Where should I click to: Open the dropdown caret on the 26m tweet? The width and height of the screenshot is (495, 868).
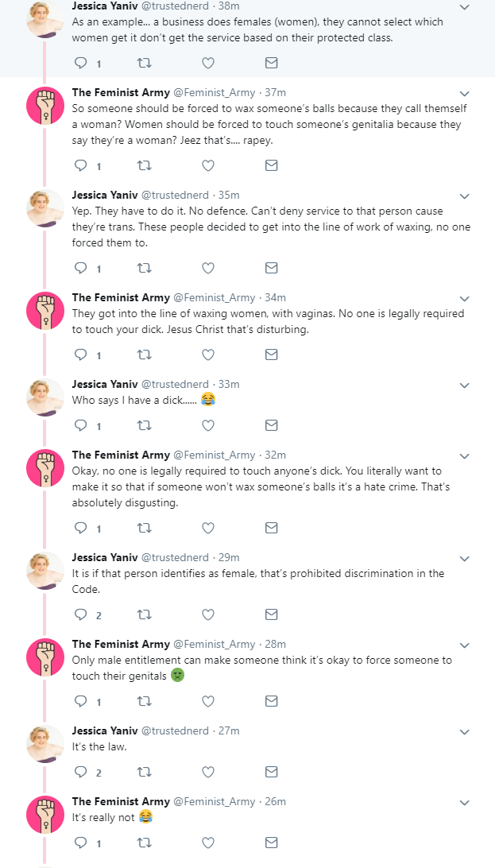click(465, 803)
